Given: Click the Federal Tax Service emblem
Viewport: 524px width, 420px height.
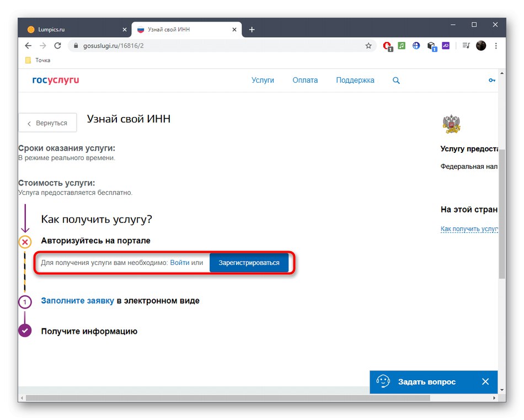Looking at the screenshot, I should [452, 124].
